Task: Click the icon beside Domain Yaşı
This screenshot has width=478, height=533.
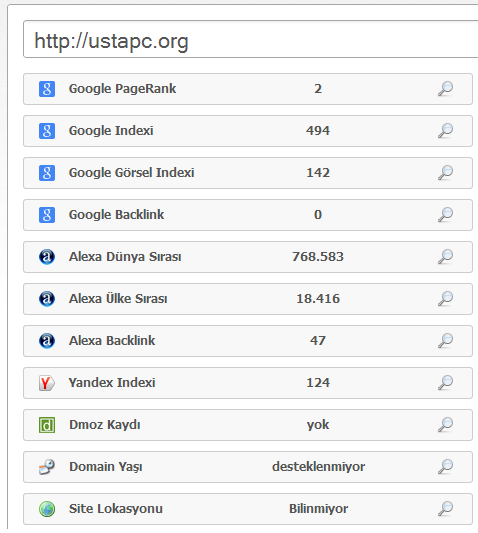Action: click(x=47, y=467)
